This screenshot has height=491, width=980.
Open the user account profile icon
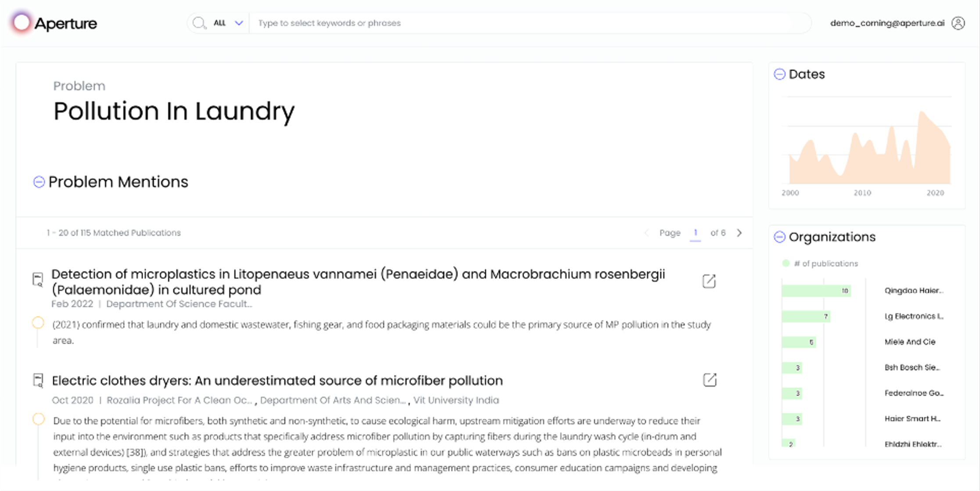pyautogui.click(x=958, y=23)
